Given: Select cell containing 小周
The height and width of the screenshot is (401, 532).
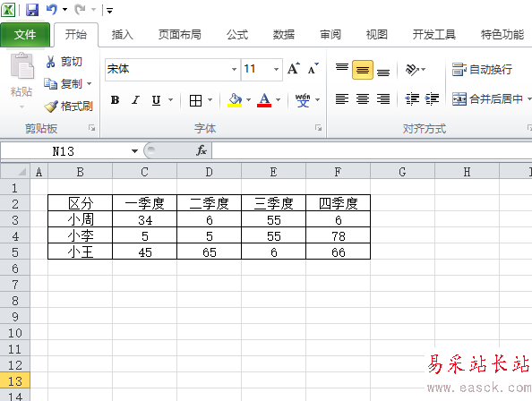Looking at the screenshot, I should pos(80,219).
